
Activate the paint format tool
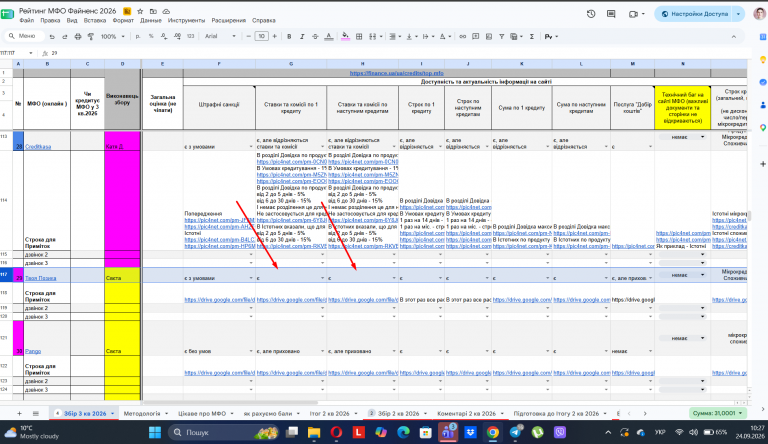[x=91, y=36]
